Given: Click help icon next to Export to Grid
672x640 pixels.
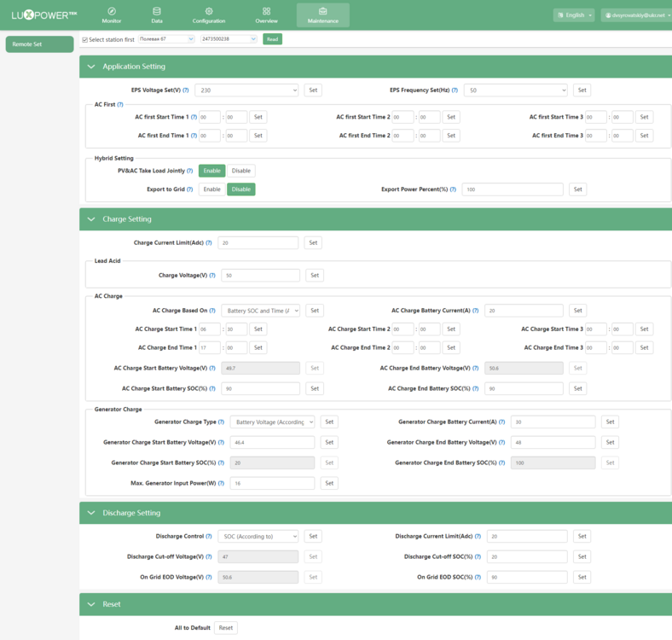Looking at the screenshot, I should click(x=189, y=189).
